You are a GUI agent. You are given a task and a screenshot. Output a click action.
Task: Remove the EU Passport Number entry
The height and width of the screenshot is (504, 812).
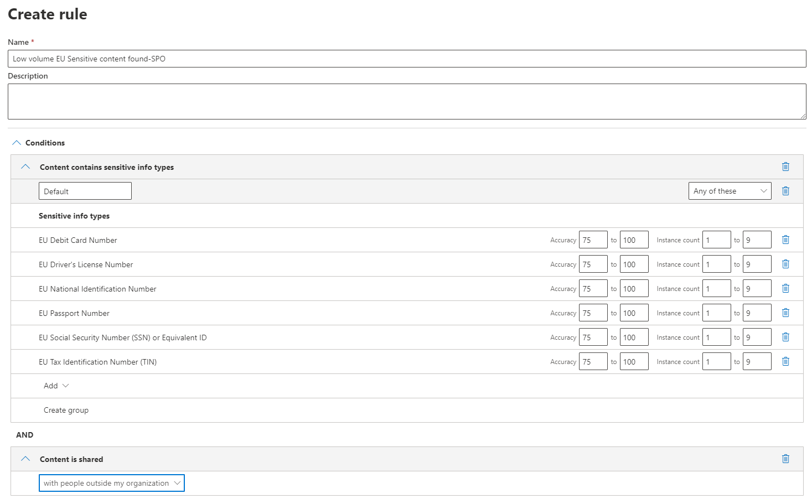tap(785, 313)
